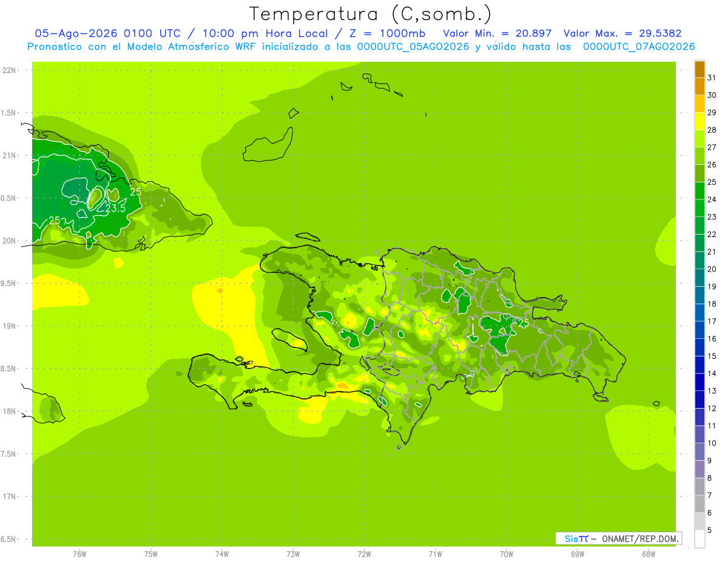Click the "6.5N" latitude axis label
This screenshot has height=562, width=728.
[9, 539]
